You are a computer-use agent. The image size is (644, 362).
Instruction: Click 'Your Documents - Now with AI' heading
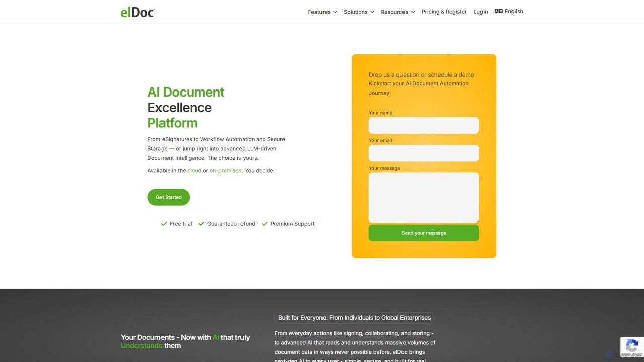click(x=185, y=341)
